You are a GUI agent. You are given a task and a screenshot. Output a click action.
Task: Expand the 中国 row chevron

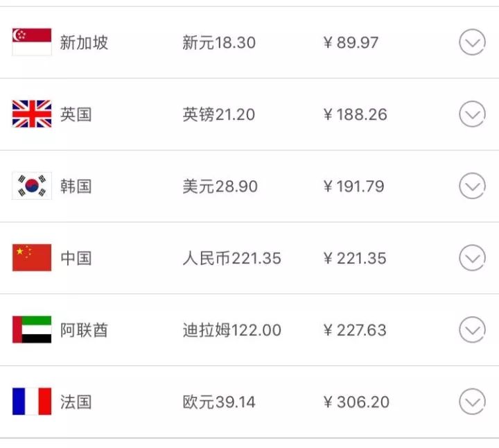(x=472, y=258)
